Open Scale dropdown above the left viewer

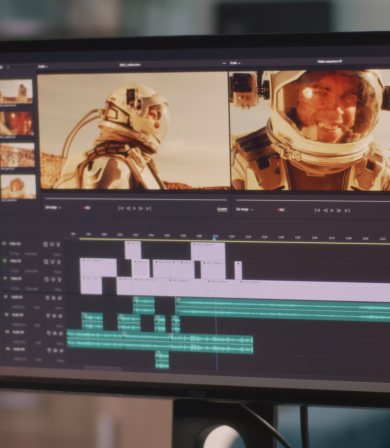(42, 67)
